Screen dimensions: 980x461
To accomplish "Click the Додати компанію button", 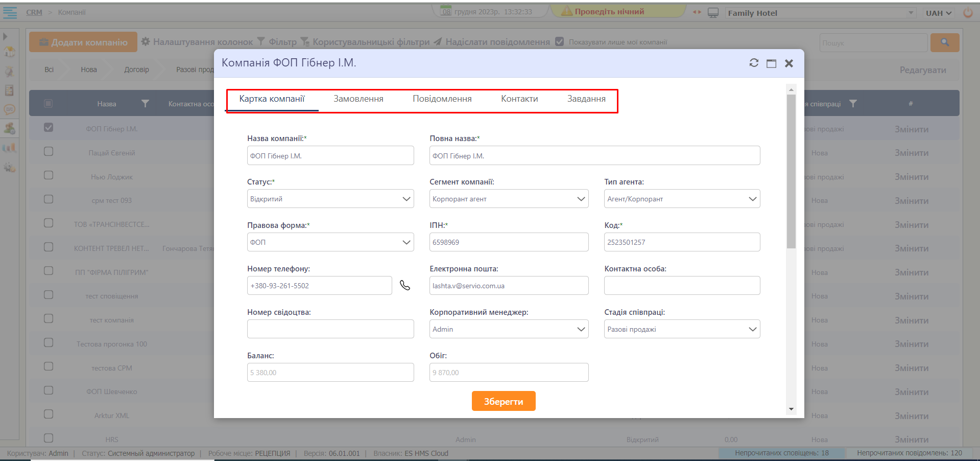I will [x=83, y=42].
